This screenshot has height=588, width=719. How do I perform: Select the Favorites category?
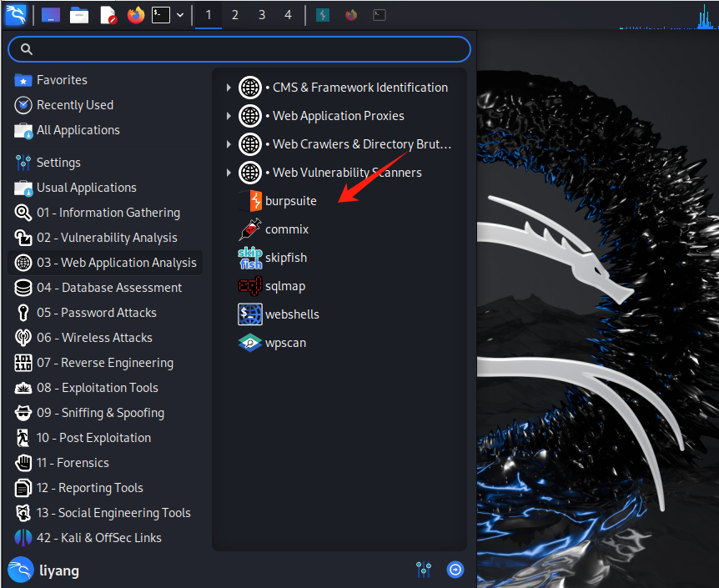(x=105, y=80)
